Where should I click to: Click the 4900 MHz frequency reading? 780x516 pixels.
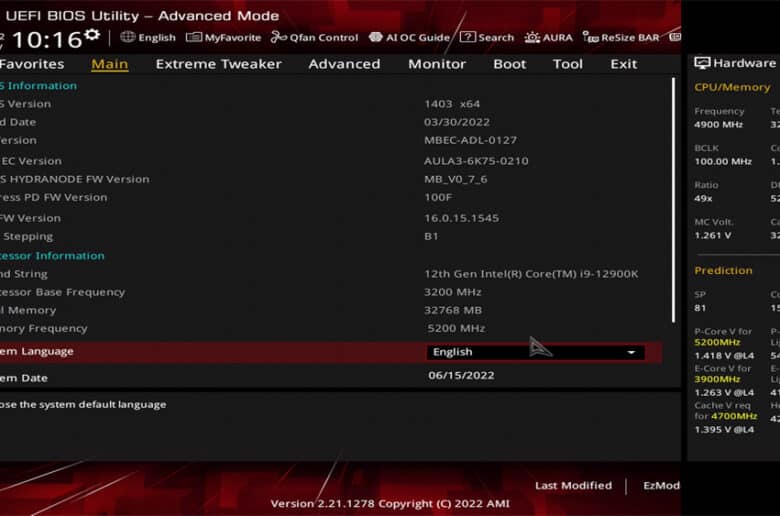click(718, 124)
